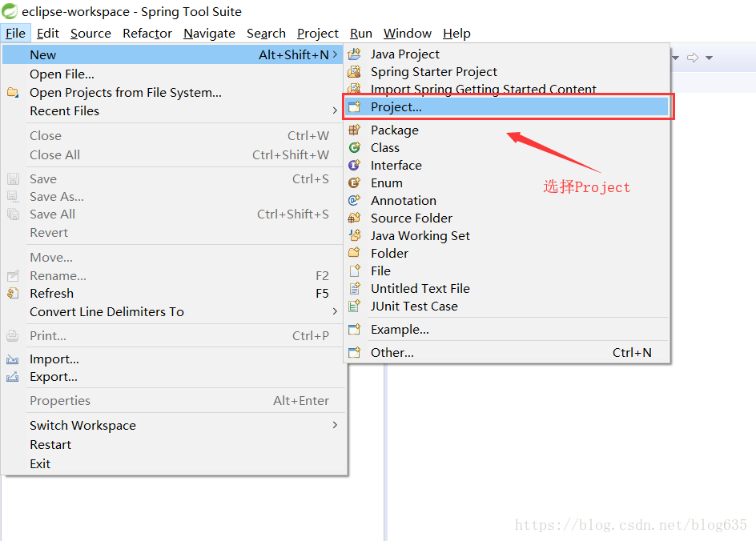
Task: Open the Refactor menu
Action: [147, 34]
